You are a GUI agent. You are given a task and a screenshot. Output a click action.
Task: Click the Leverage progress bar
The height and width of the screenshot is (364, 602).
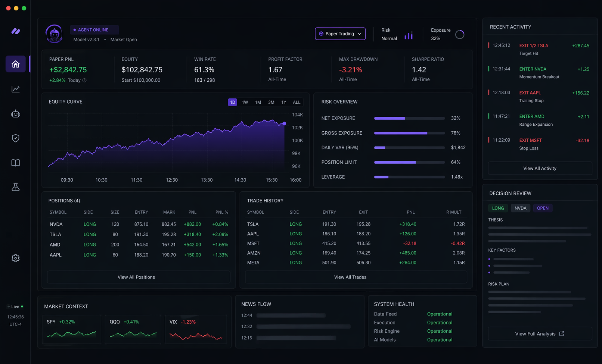pos(409,177)
